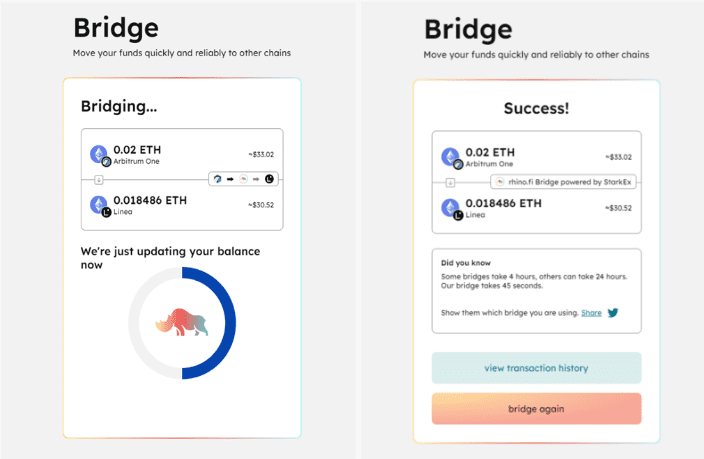Click the Did you know info card
The height and width of the screenshot is (459, 704).
(537, 291)
